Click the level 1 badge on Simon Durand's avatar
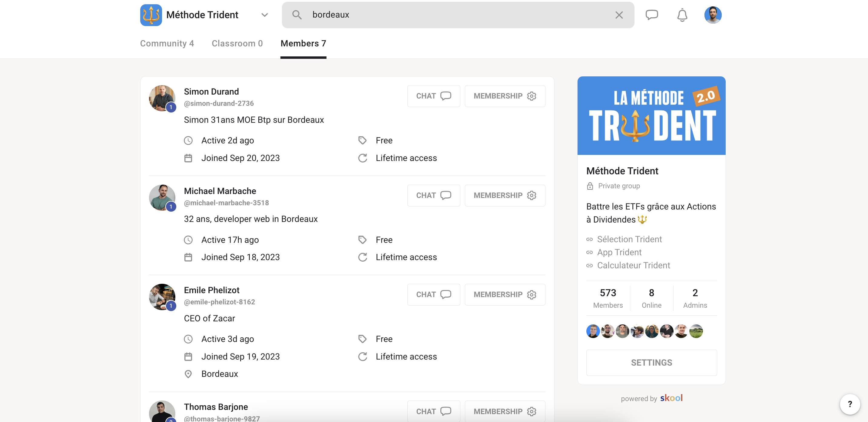 171,107
